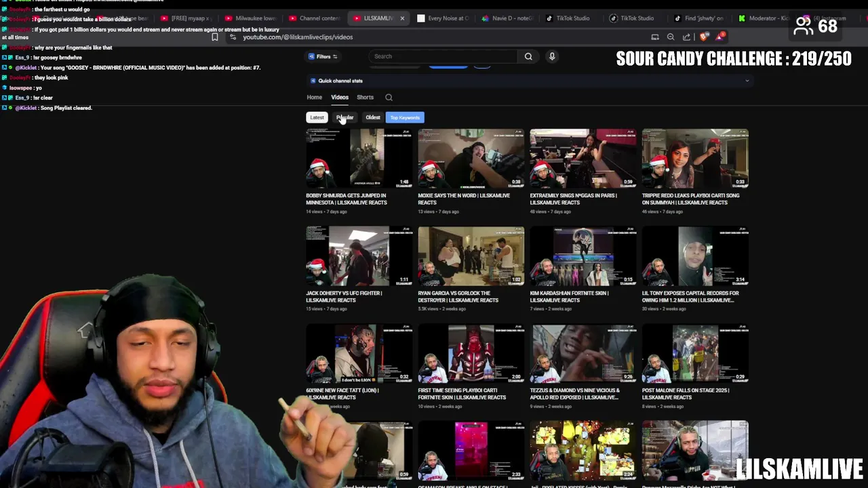Switch to the Milwaukee lowe browser tab
Viewport: 868px width, 488px height.
[x=250, y=18]
